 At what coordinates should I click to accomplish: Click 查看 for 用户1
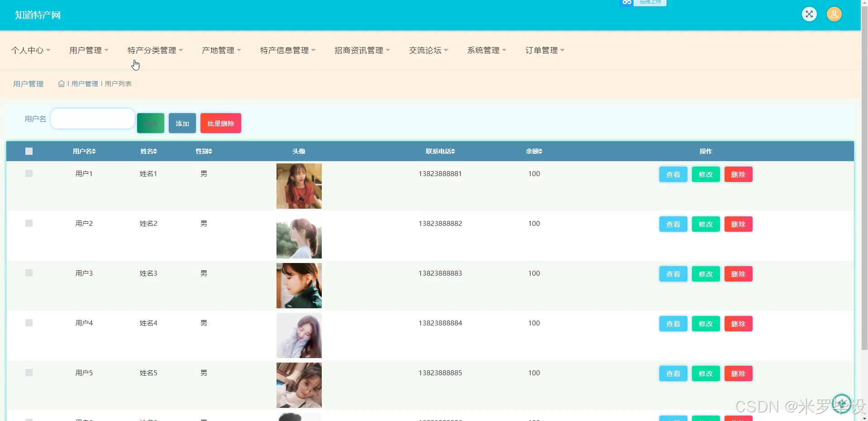[x=673, y=174]
